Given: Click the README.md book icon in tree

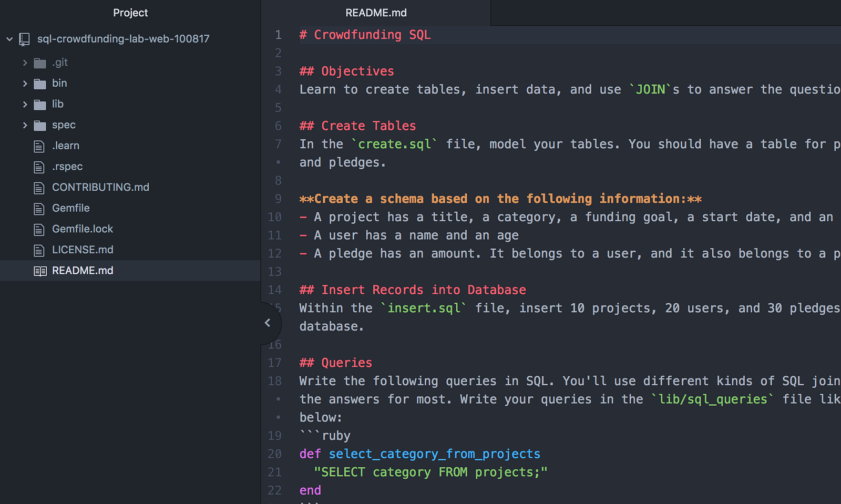Looking at the screenshot, I should click(x=40, y=271).
